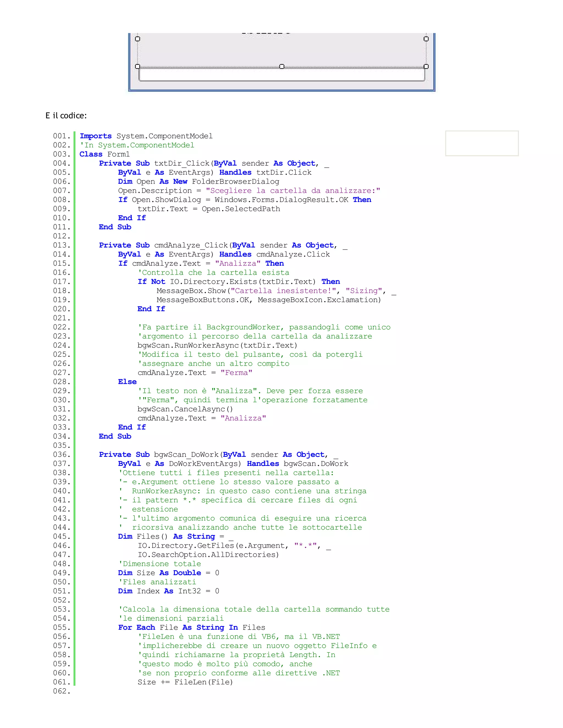
Task: Click "IO.Directory.GetFiles(e.Argument, "*.*", _" line
Action: [234, 546]
